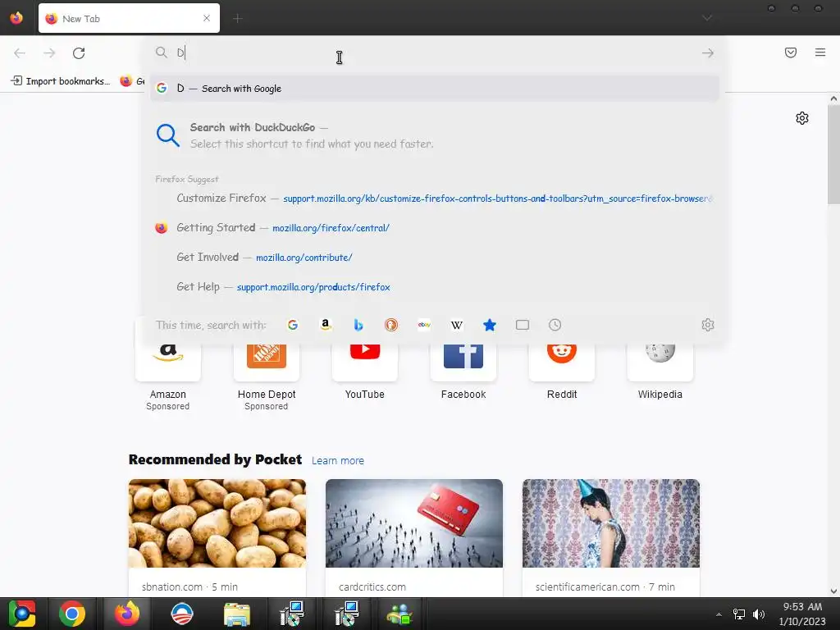Search this time with Bing icon
The image size is (840, 630).
click(x=358, y=325)
